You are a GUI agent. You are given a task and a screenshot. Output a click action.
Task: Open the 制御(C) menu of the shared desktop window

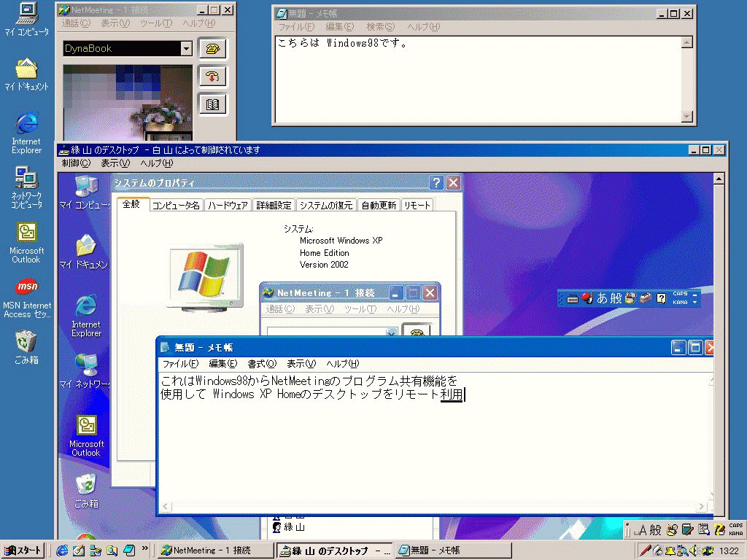[76, 163]
